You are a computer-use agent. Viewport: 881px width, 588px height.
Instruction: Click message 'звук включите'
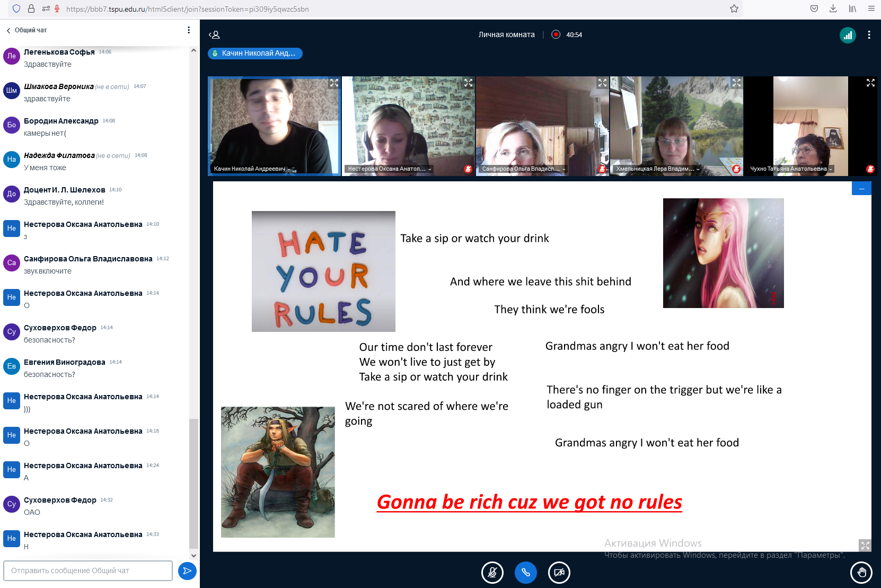[x=48, y=271]
